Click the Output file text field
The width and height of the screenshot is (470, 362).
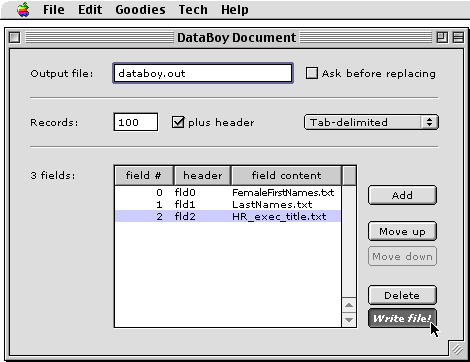(203, 73)
